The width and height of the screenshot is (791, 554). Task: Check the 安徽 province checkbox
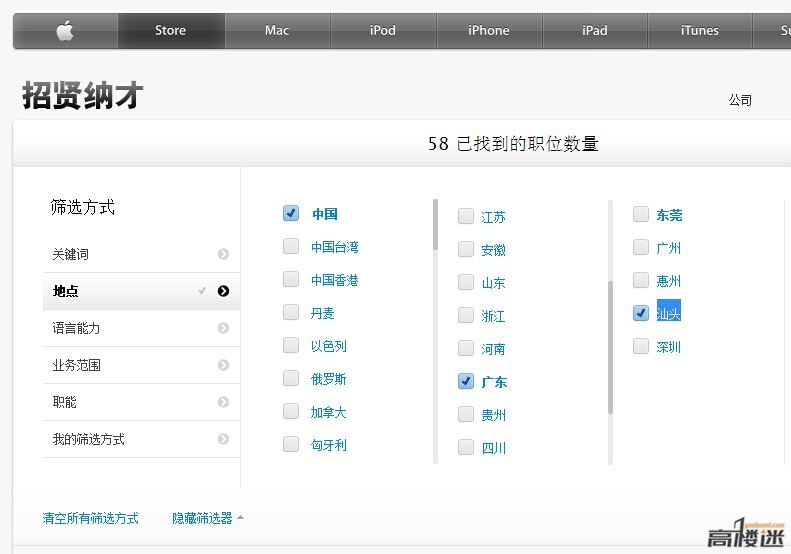pyautogui.click(x=466, y=249)
